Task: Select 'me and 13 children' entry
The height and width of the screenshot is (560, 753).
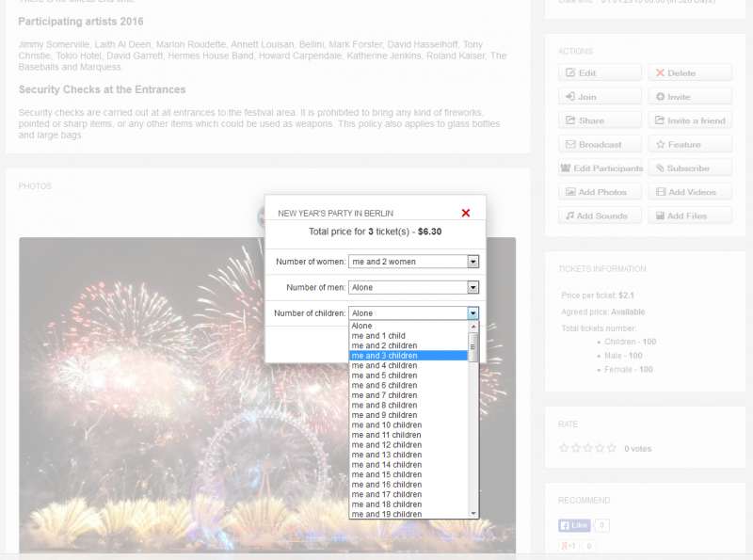Action: pos(409,455)
